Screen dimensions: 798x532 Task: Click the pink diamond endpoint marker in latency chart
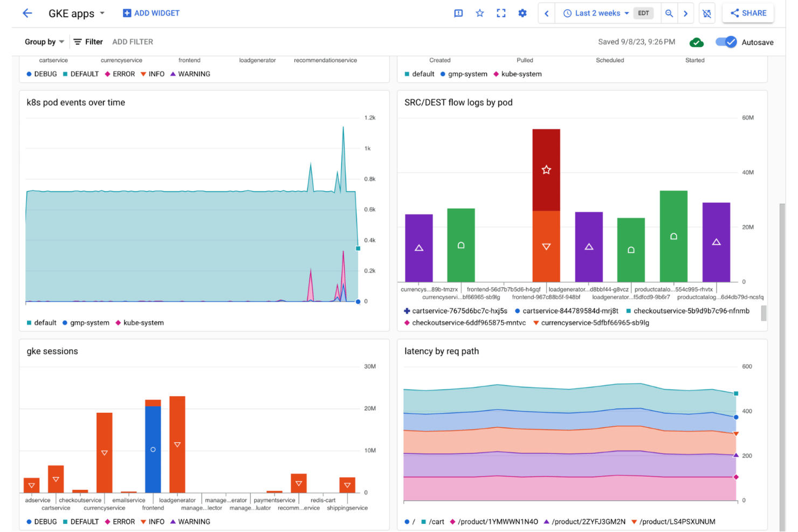pos(736,477)
